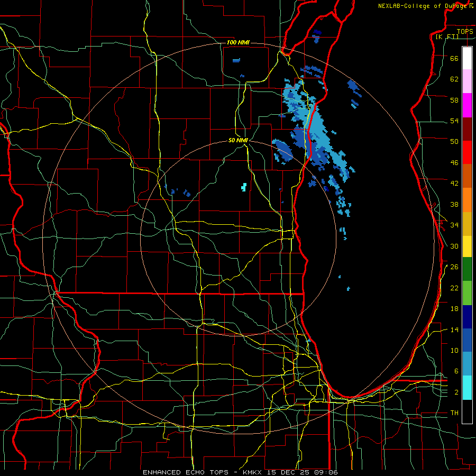Click the '54' legend value
Image resolution: width=476 pixels, height=476 pixels.
(454, 121)
